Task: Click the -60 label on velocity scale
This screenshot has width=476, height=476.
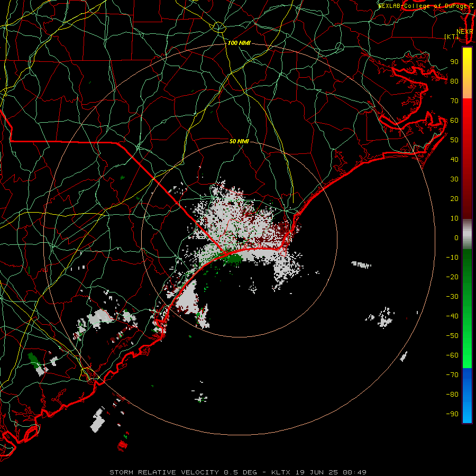Action: 452,355
